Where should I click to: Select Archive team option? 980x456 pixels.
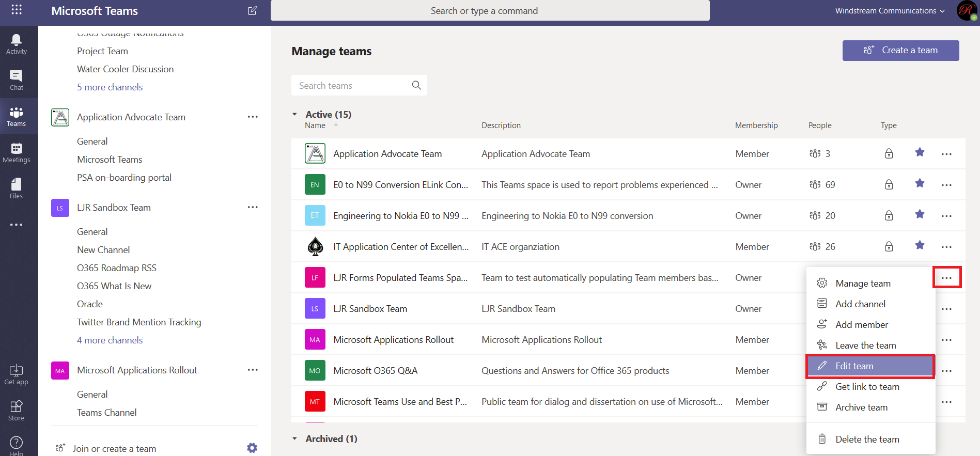point(870,407)
